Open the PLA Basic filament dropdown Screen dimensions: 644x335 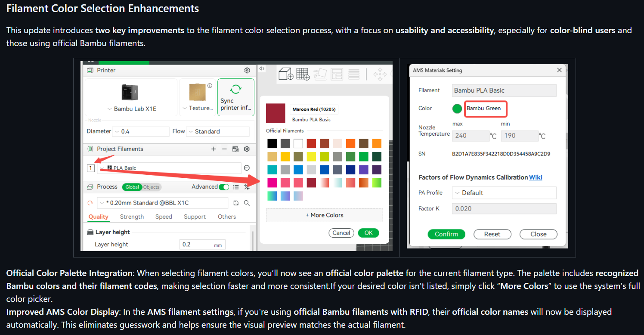click(170, 168)
